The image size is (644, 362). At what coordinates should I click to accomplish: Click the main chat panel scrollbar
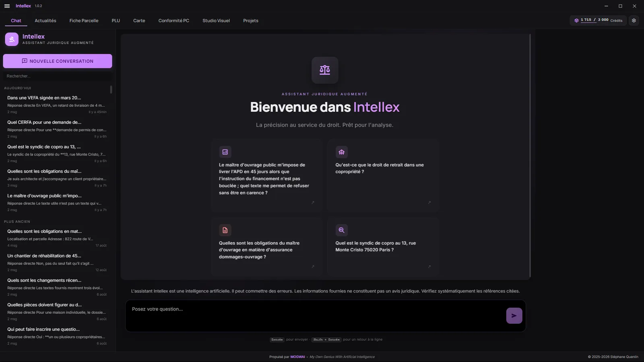point(530,156)
